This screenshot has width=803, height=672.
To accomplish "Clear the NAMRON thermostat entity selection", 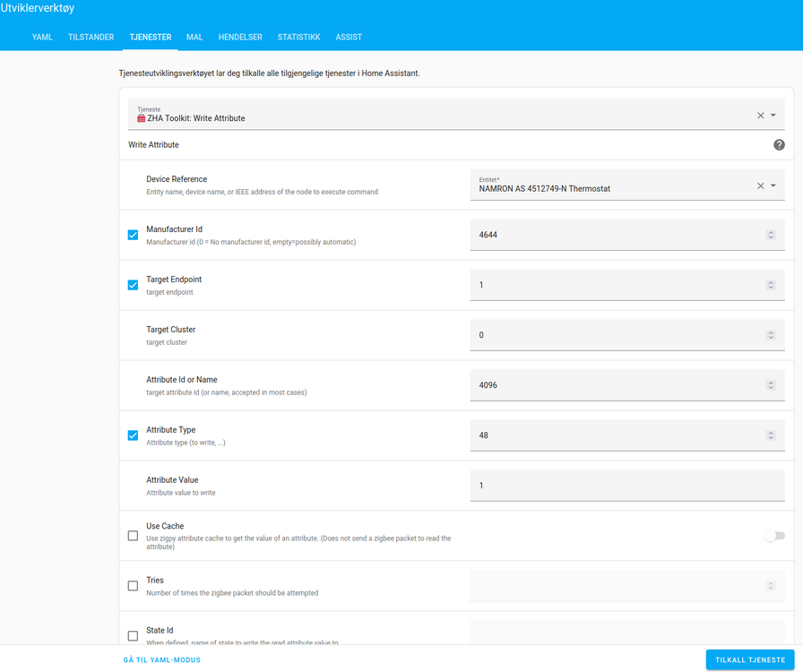I will pos(760,186).
